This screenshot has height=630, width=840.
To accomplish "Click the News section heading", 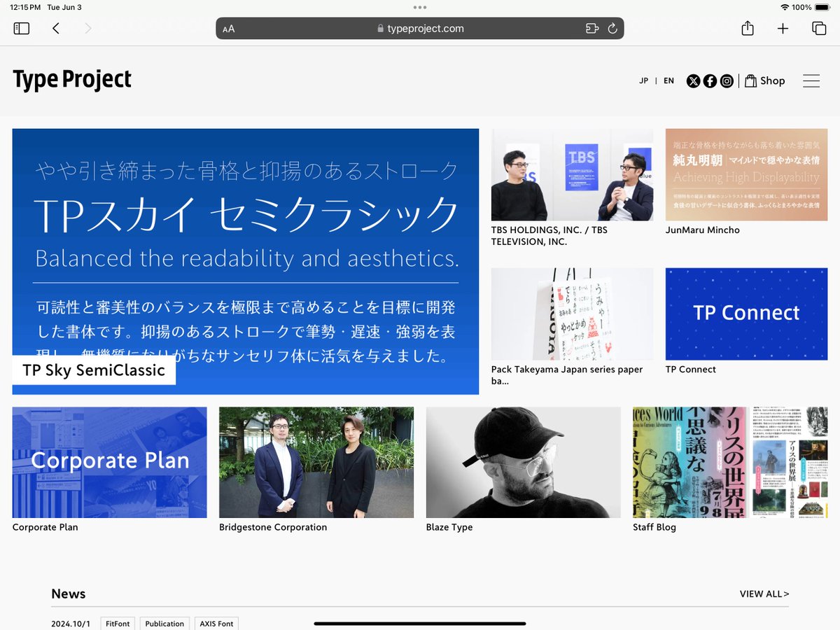I will (x=69, y=594).
